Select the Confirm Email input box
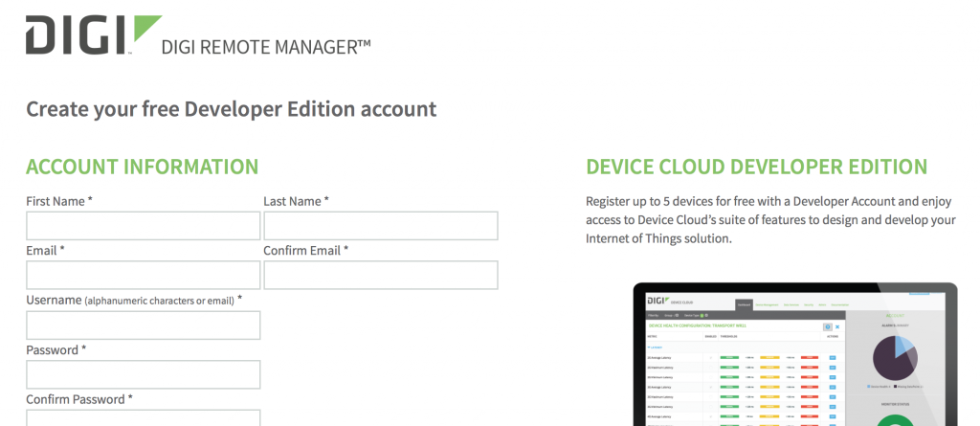The image size is (980, 426). 381,276
